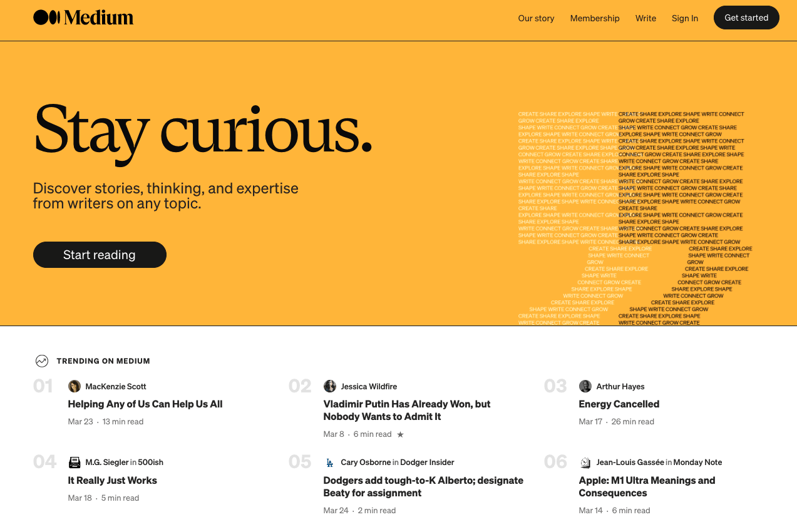Viewport: 797px width, 532px height.
Task: Open the Energy Cancelled article
Action: point(619,404)
